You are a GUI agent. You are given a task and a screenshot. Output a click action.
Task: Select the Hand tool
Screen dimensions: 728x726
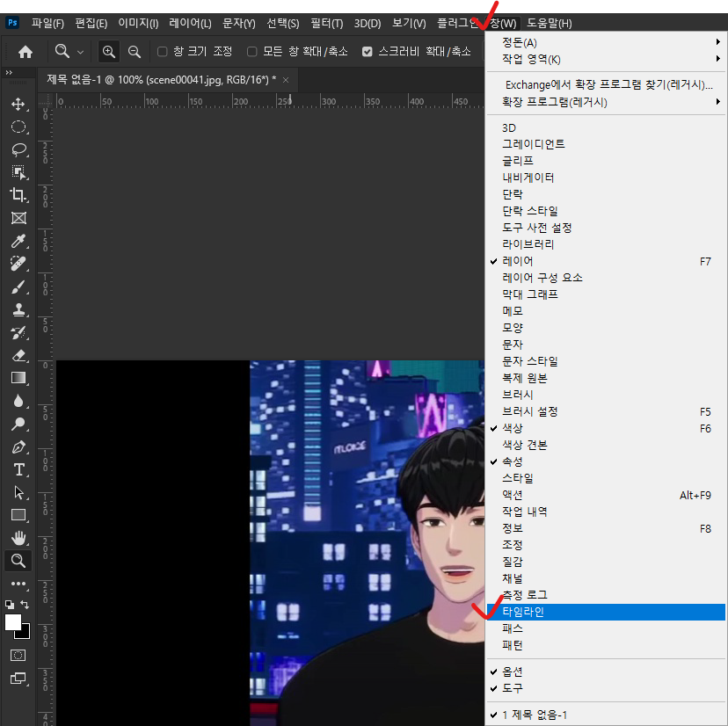click(x=18, y=538)
